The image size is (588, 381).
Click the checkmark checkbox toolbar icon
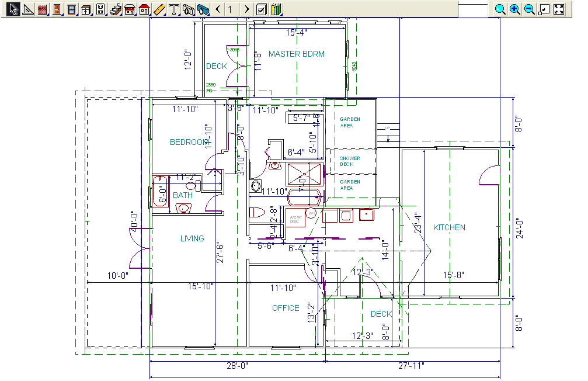262,9
